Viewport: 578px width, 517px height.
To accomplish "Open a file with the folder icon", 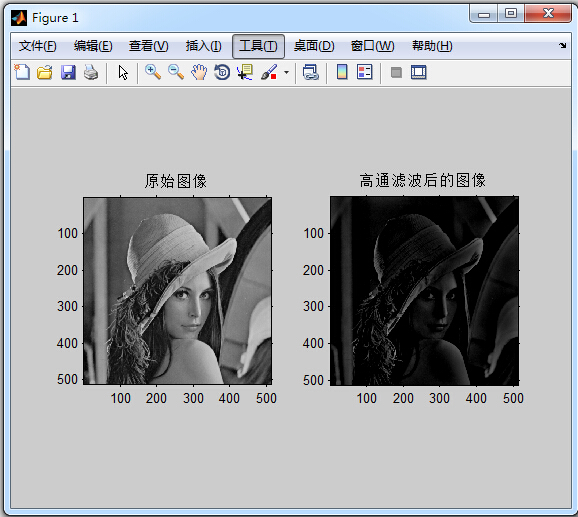I will pyautogui.click(x=45, y=72).
